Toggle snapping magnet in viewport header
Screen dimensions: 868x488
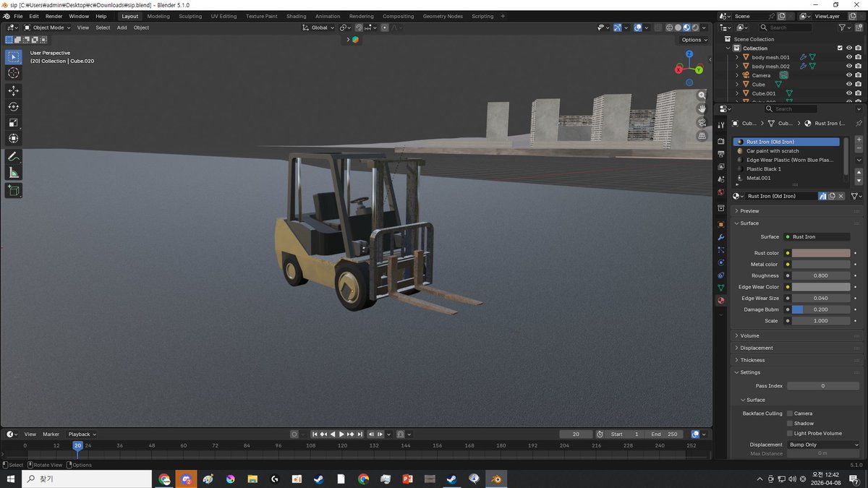tap(359, 27)
